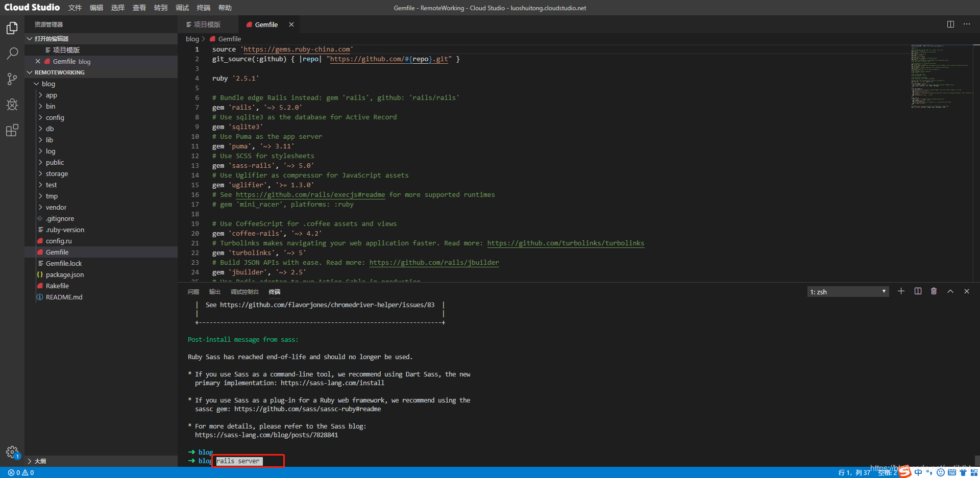Click the code minimap preview

(x=942, y=77)
